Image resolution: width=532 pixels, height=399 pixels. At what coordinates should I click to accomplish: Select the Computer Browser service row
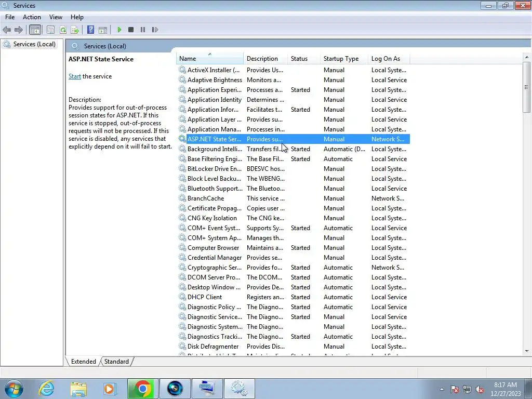(294, 248)
